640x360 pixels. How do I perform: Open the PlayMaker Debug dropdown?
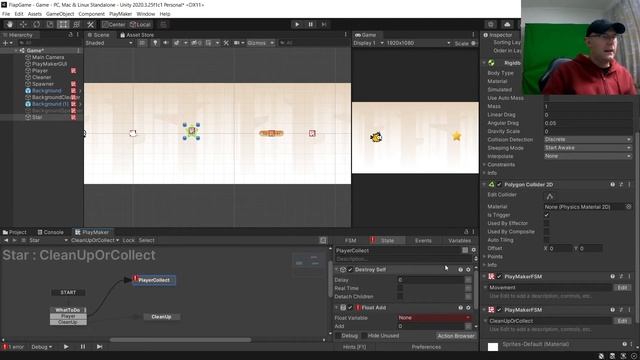42,347
